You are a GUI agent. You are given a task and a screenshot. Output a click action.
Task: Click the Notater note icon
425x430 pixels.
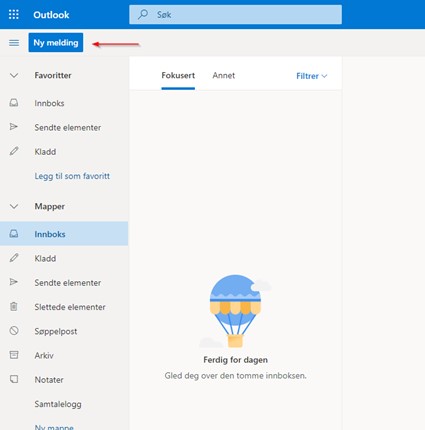pyautogui.click(x=14, y=379)
